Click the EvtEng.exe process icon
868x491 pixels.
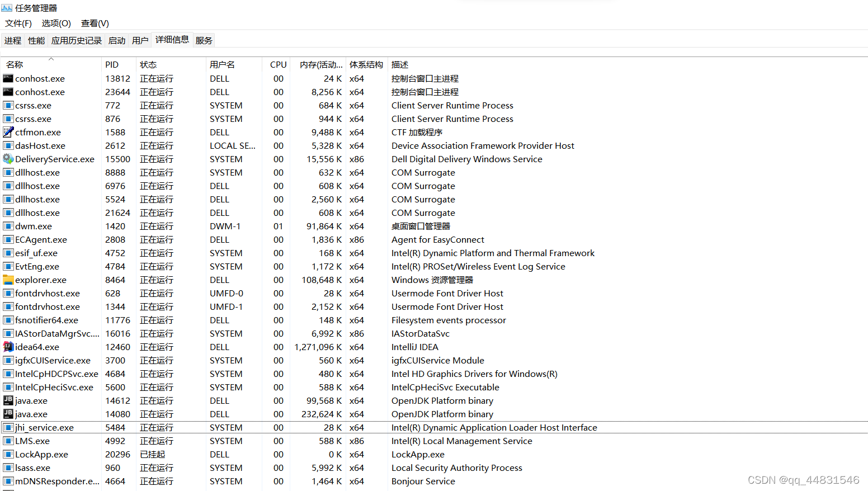[x=8, y=266]
